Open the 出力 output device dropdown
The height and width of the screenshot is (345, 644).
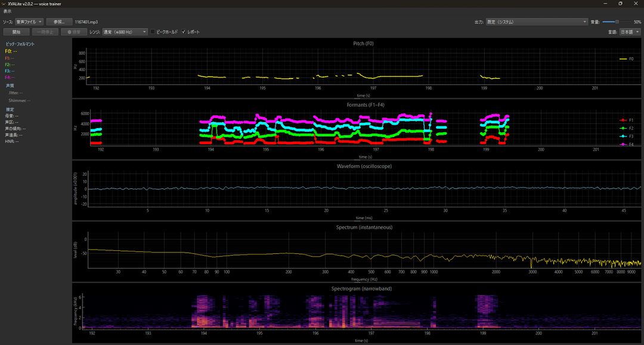537,21
